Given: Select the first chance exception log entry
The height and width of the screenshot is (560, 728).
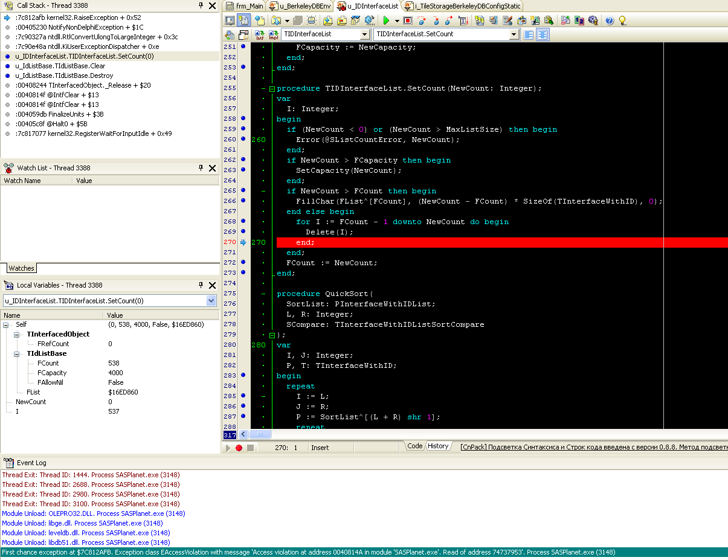Looking at the screenshot, I should (x=308, y=552).
